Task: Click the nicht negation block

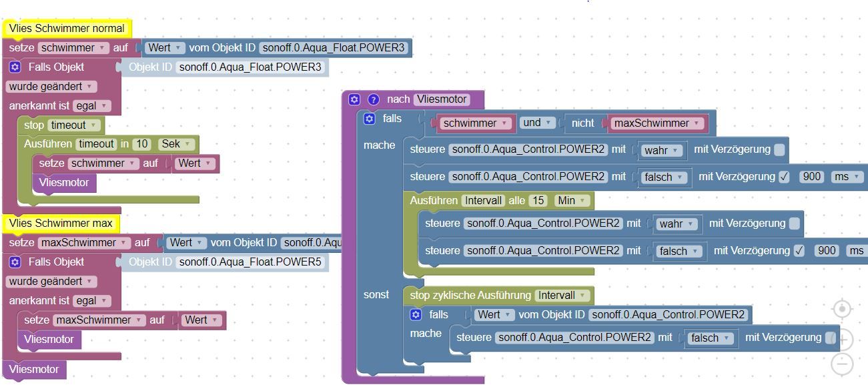Action: pyautogui.click(x=582, y=123)
